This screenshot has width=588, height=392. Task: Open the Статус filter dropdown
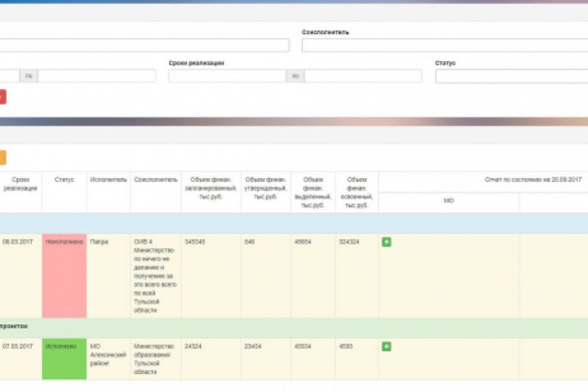511,76
